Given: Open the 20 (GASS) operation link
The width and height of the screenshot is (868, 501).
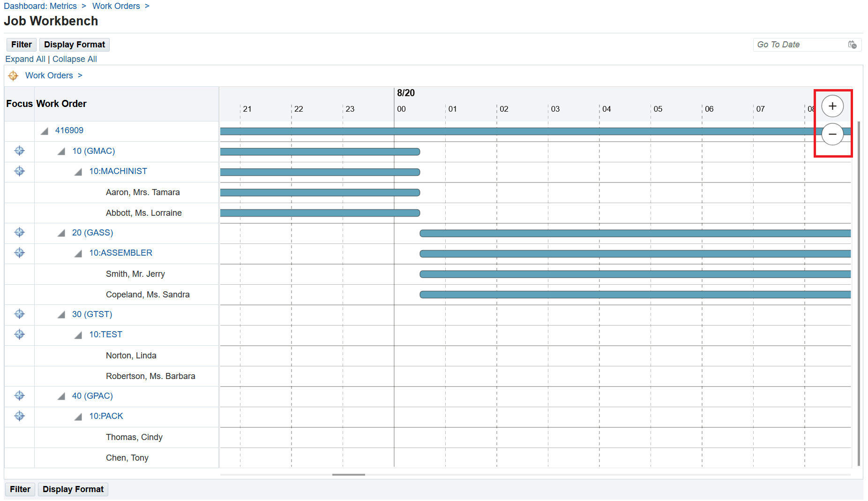Looking at the screenshot, I should coord(93,233).
